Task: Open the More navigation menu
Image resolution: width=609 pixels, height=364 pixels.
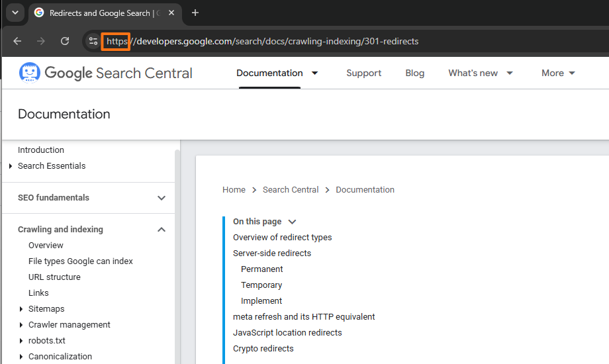Action: pos(553,73)
